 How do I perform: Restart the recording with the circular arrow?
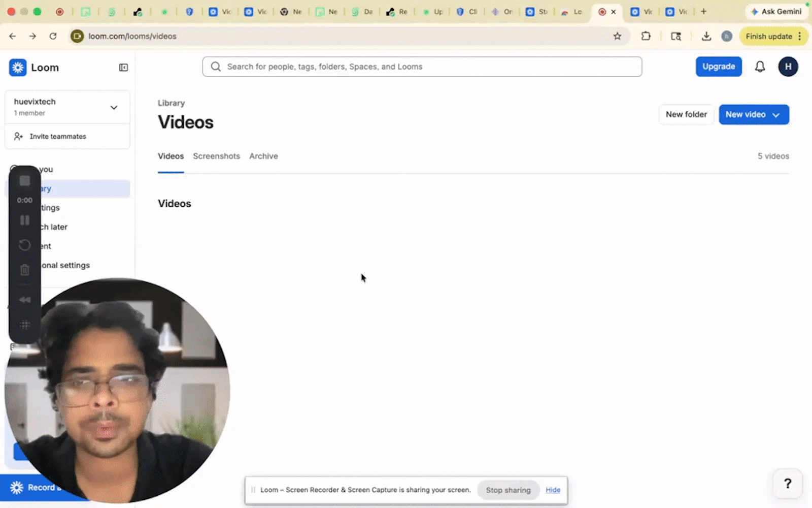(24, 245)
